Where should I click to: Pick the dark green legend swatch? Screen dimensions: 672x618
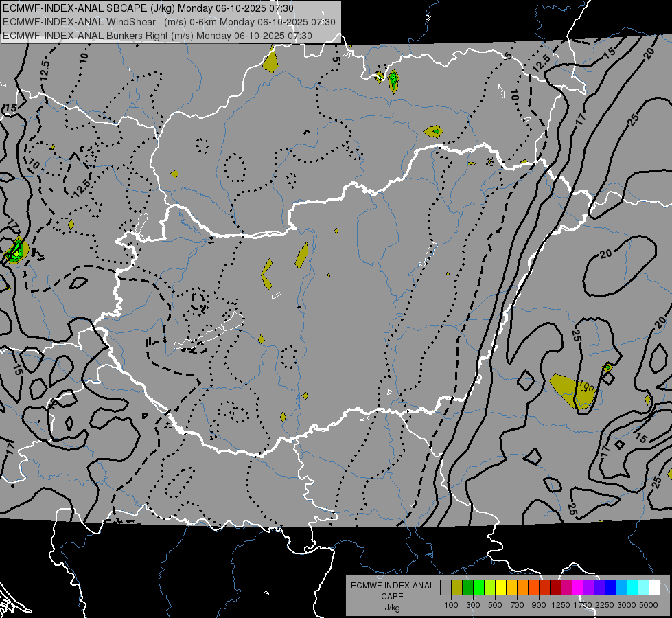coord(467,588)
